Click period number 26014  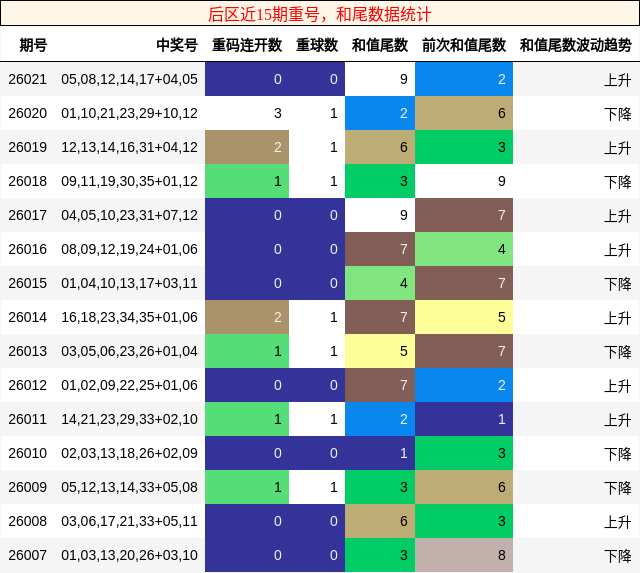coord(28,317)
